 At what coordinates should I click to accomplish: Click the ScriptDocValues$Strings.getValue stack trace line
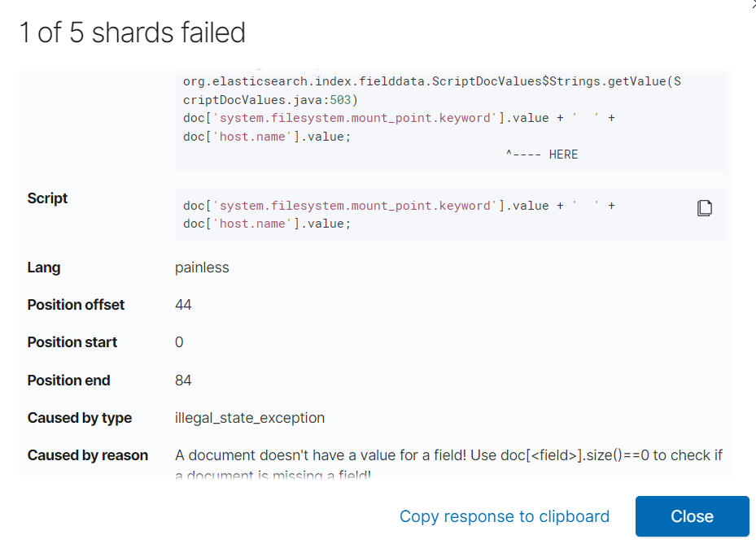(x=431, y=81)
